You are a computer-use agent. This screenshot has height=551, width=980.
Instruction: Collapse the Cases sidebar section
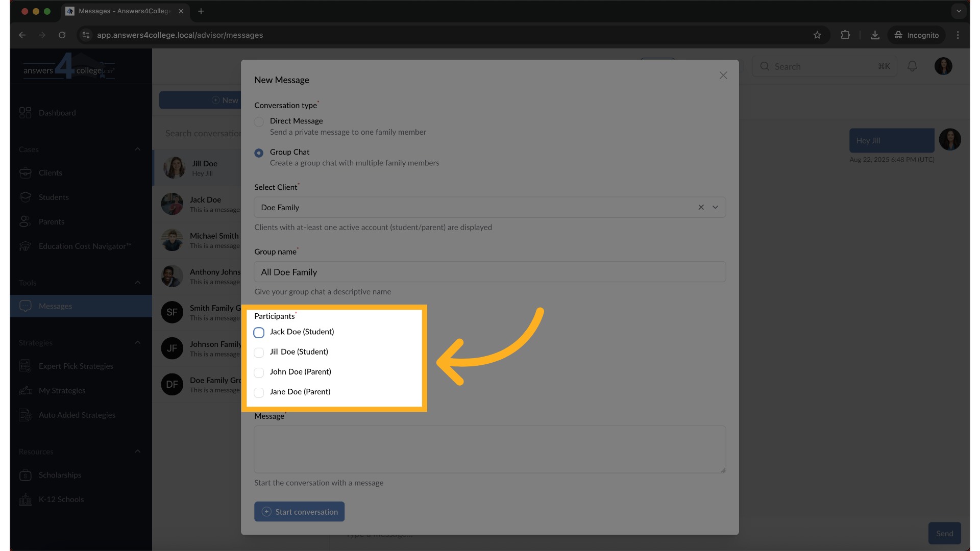tap(137, 149)
